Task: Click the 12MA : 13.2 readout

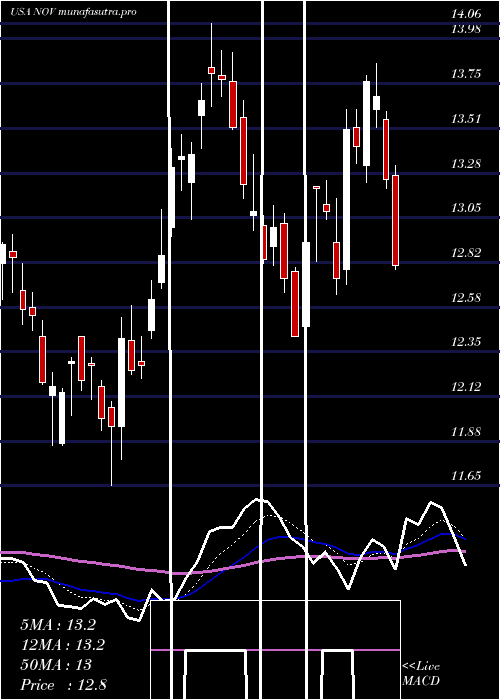Action: 62,645
